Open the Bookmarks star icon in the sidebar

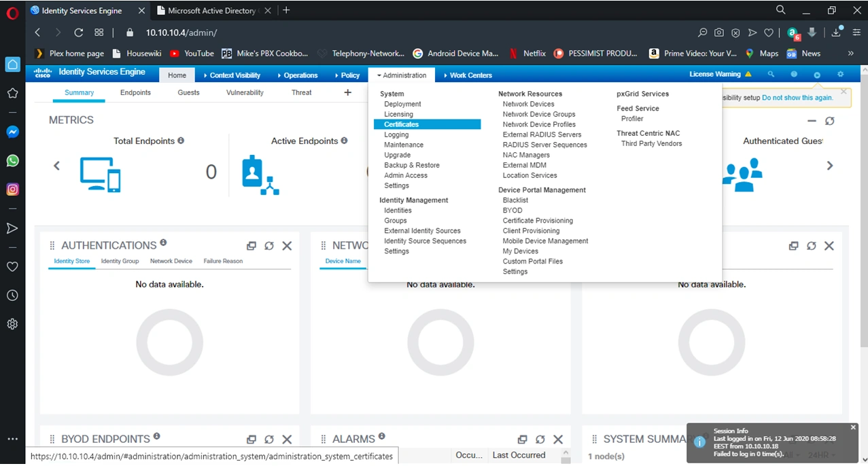12,93
